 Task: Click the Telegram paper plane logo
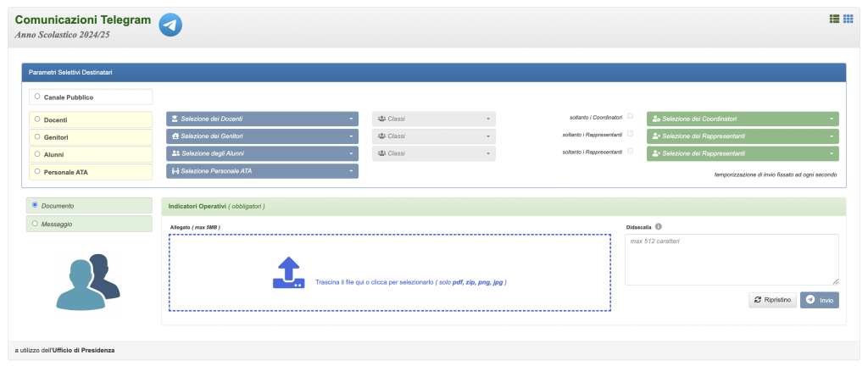click(170, 25)
